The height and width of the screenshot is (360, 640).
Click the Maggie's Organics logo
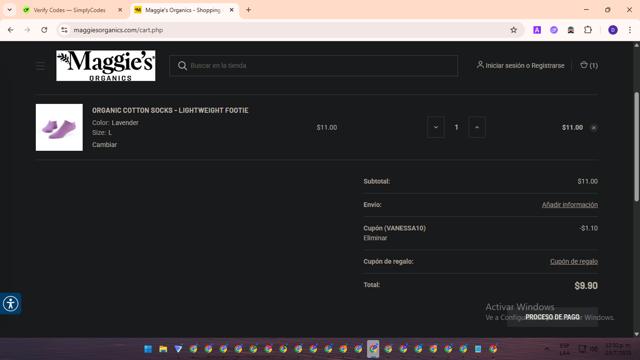pyautogui.click(x=106, y=66)
